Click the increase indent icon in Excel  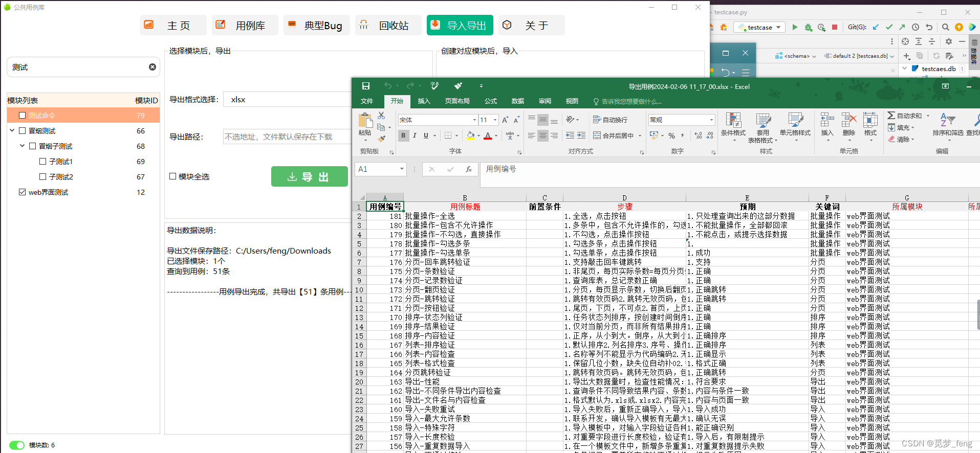(581, 135)
